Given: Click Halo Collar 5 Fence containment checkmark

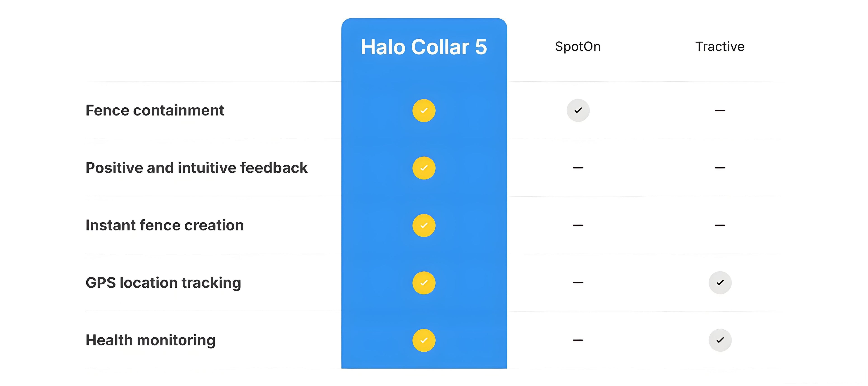Looking at the screenshot, I should pos(424,111).
